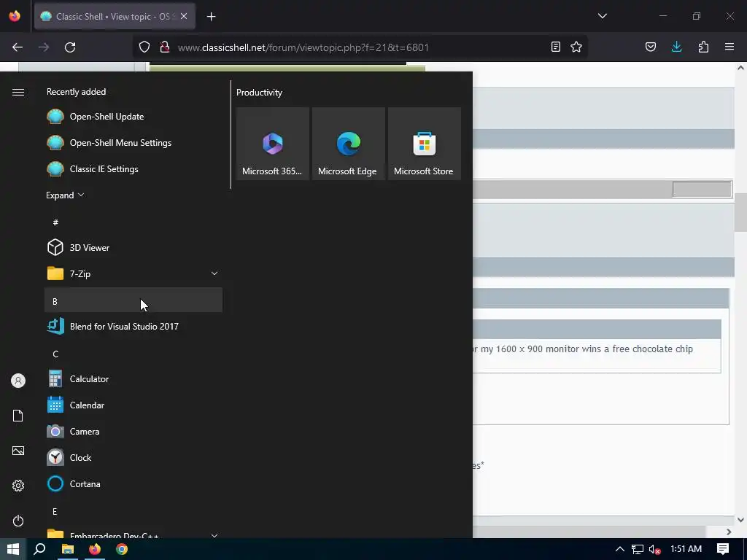The height and width of the screenshot is (560, 747).
Task: Launch Cortana
Action: [x=133, y=484]
